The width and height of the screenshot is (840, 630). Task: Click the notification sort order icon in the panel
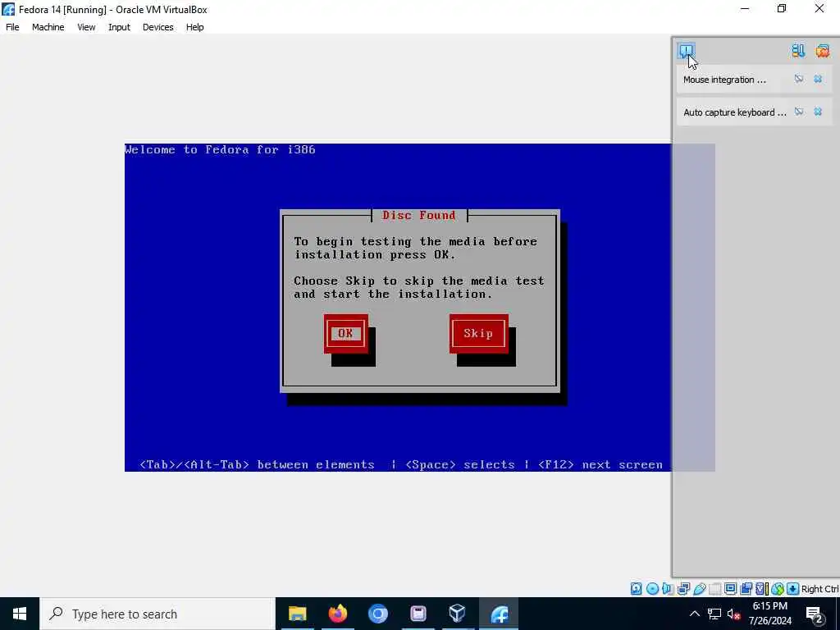pos(798,51)
